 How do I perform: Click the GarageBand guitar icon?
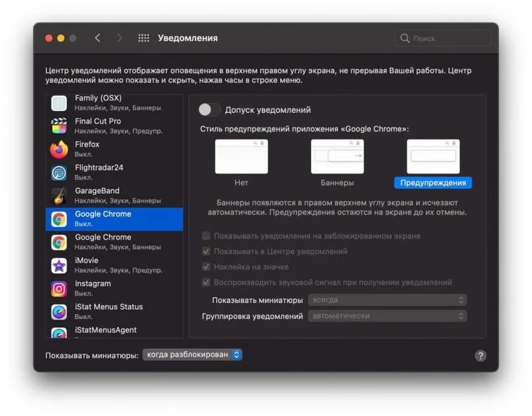[59, 196]
